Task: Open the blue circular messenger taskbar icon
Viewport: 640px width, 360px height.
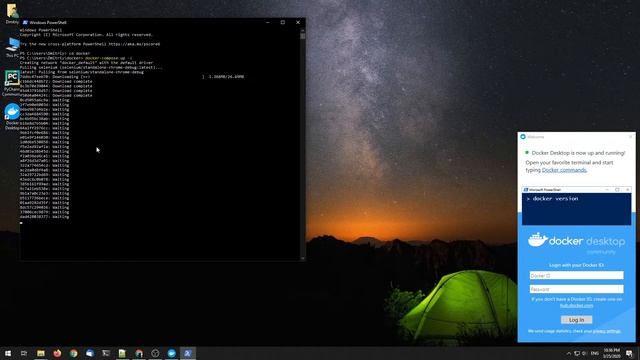Action: pos(171,353)
